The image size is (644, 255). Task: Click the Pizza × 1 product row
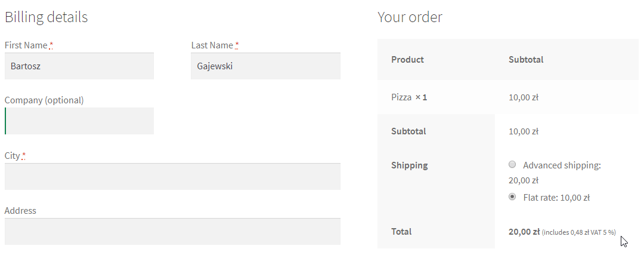coord(409,97)
